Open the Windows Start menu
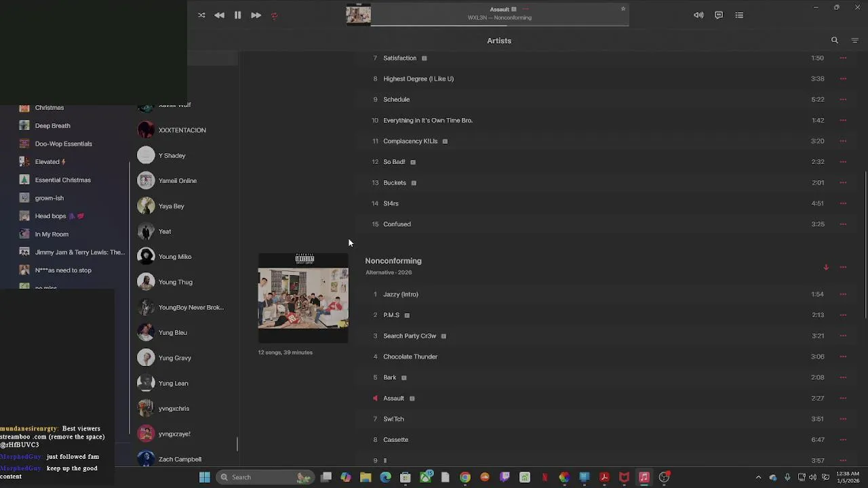Viewport: 868px width, 488px height. (x=204, y=477)
